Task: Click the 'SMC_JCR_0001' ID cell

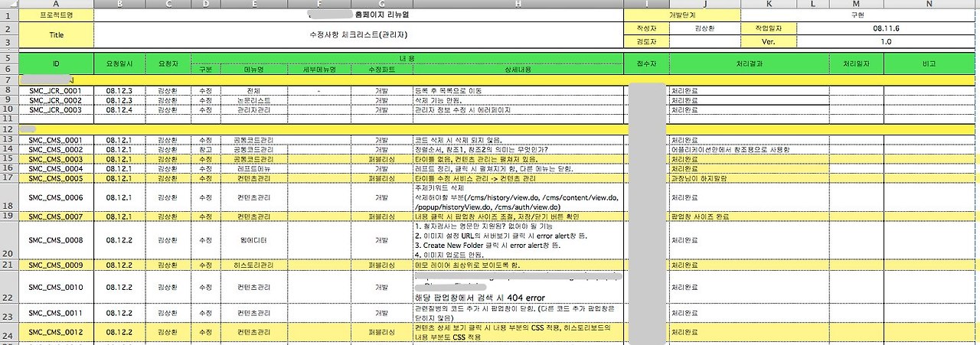Action: 56,90
